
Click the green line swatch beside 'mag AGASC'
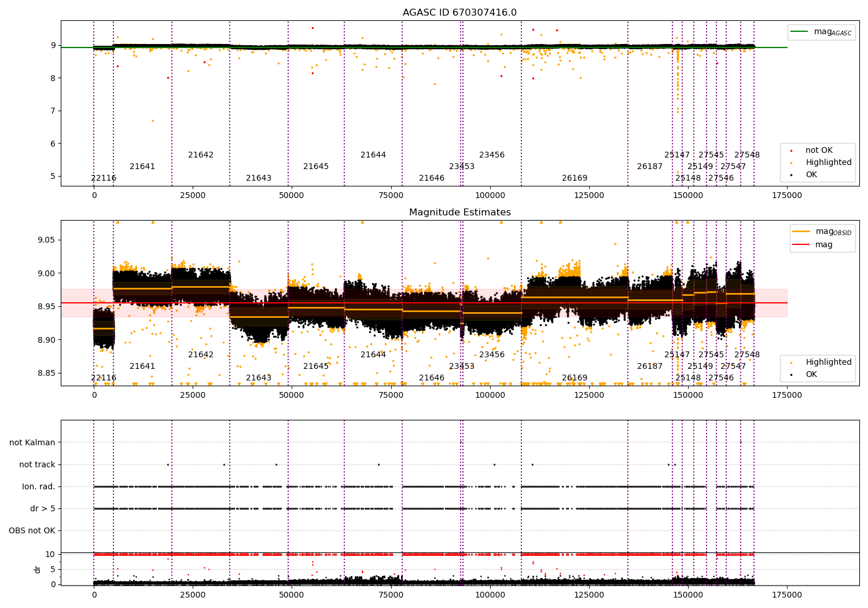coord(800,32)
